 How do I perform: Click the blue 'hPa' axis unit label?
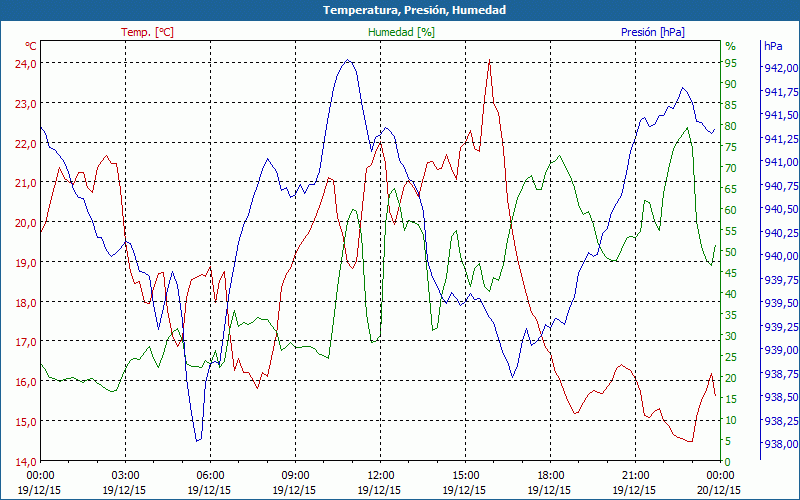point(773,46)
